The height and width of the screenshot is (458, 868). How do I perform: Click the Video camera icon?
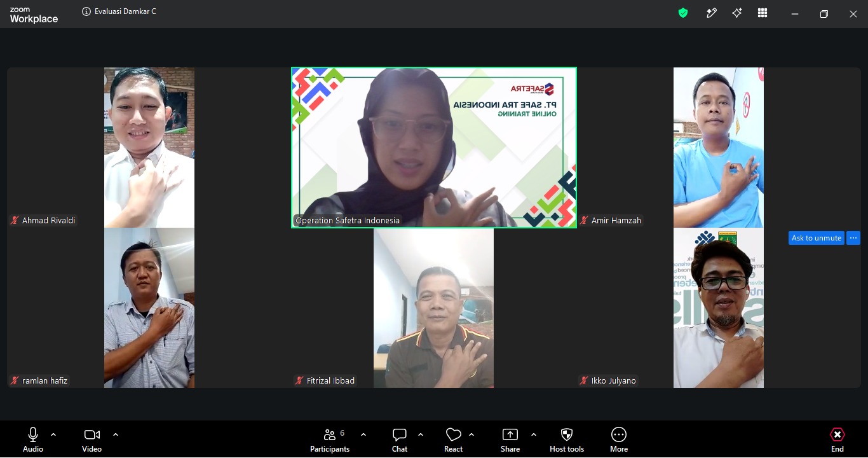coord(92,434)
